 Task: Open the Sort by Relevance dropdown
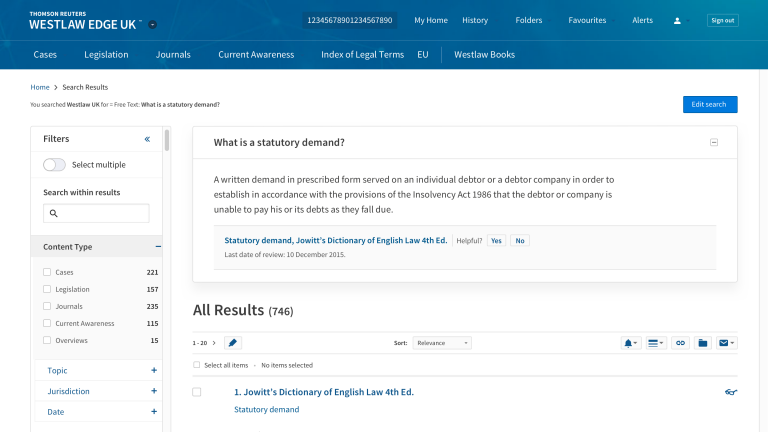click(442, 343)
